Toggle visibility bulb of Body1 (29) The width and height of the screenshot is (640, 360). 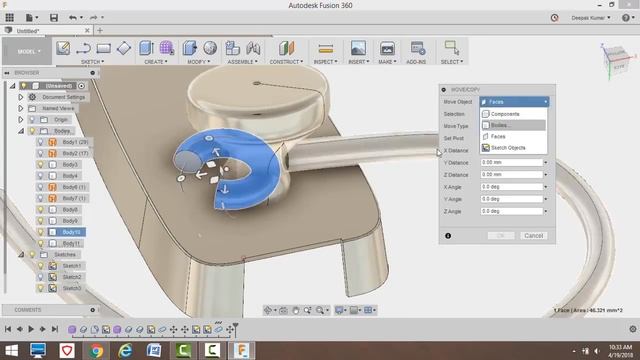tap(40, 142)
